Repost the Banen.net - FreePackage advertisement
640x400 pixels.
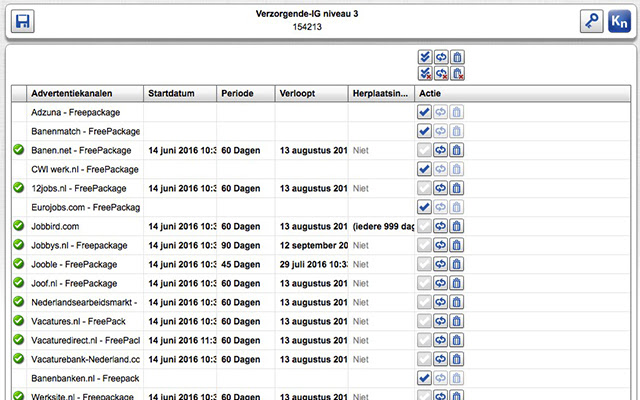tap(440, 150)
